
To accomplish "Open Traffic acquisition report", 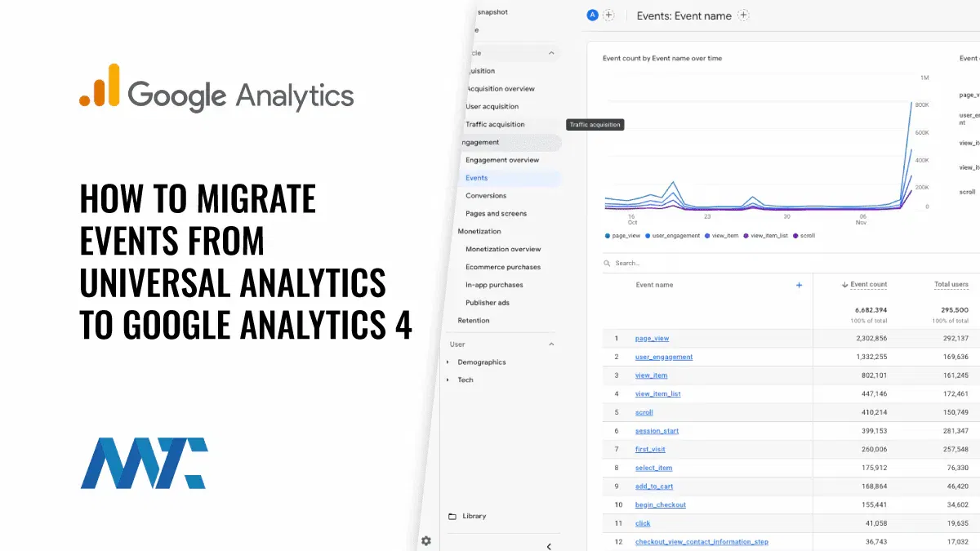I will click(x=495, y=124).
